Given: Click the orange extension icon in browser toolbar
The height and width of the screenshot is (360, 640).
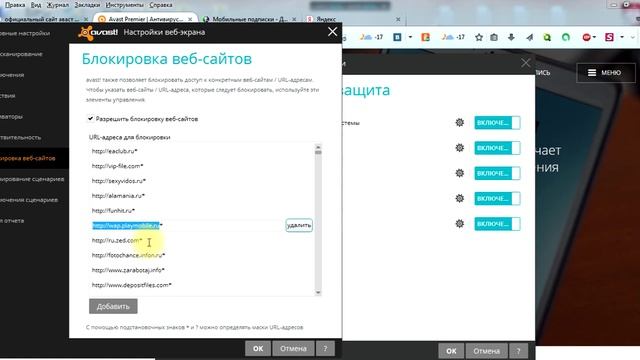Looking at the screenshot, I should (x=425, y=37).
